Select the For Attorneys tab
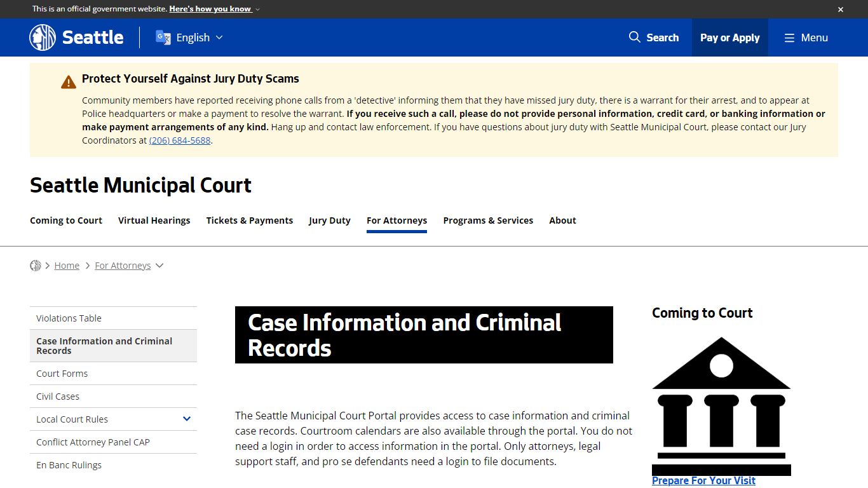 coord(397,220)
